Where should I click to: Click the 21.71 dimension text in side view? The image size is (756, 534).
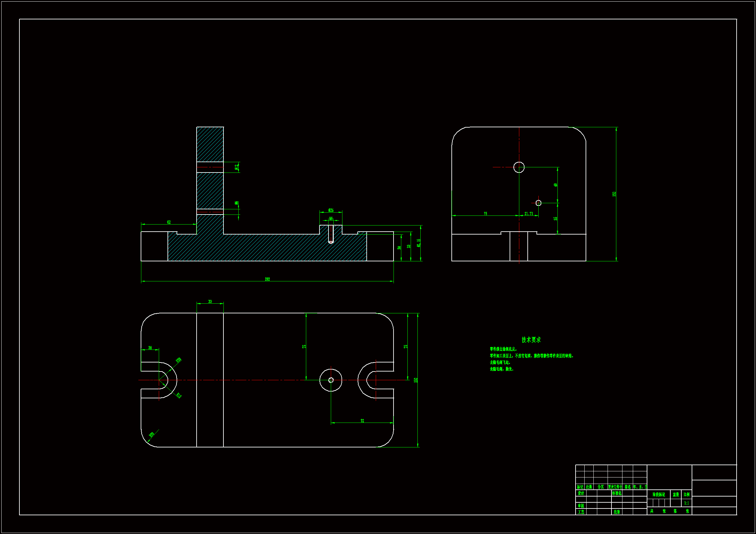tap(528, 214)
